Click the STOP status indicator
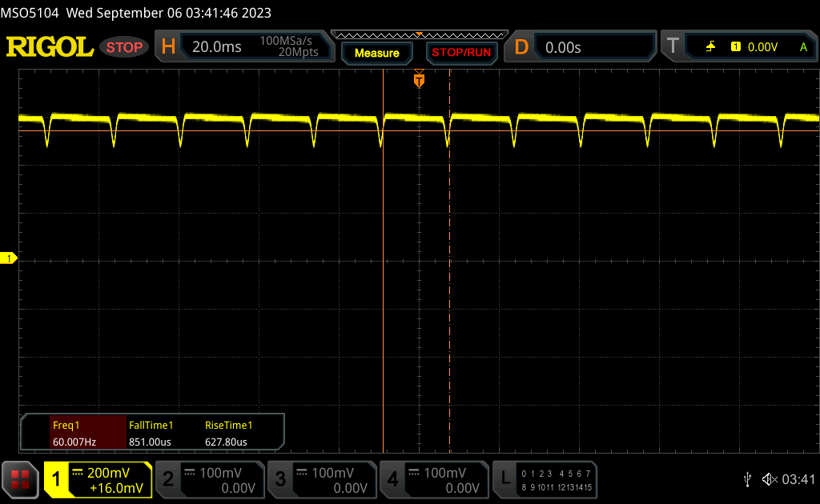This screenshot has width=820, height=504. tap(124, 47)
